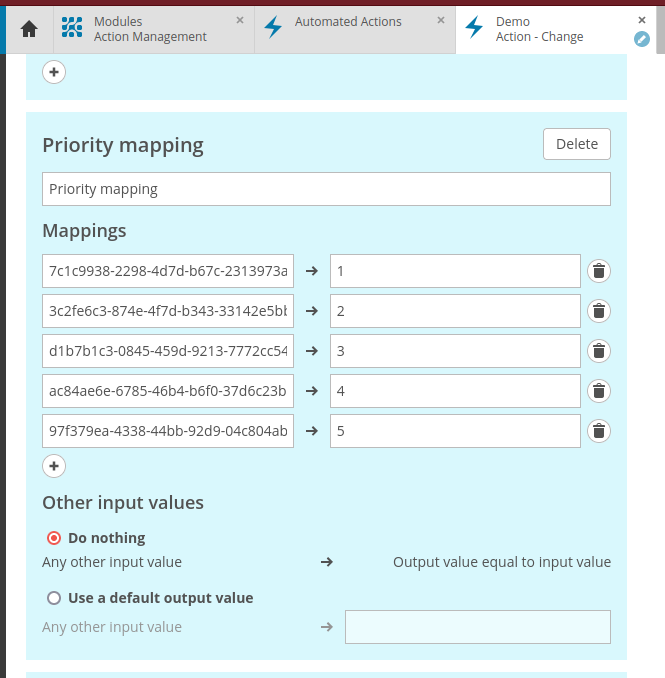Click trash icon for mapping output 3
665x678 pixels.
[x=598, y=351]
